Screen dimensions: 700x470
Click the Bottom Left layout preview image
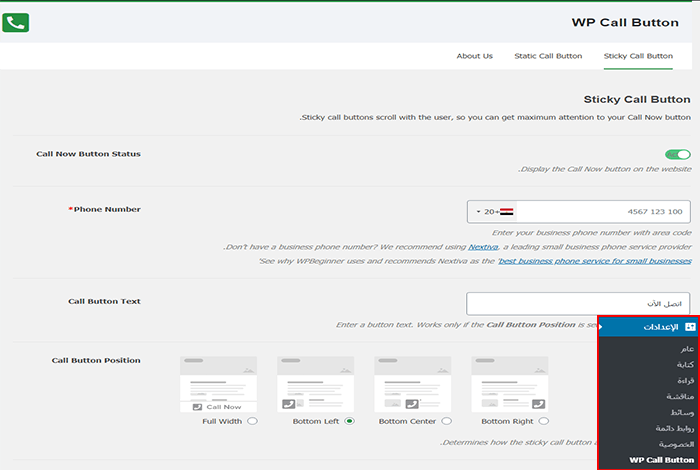315,384
